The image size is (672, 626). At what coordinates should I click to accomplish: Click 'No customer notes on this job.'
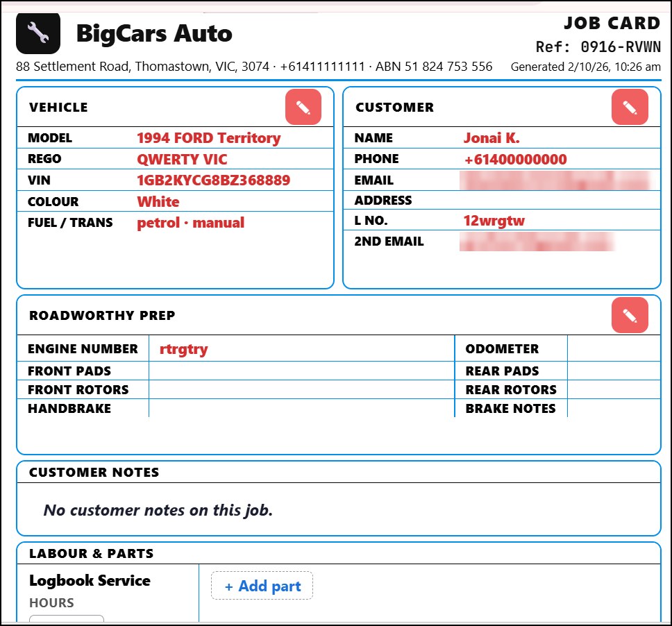point(158,510)
